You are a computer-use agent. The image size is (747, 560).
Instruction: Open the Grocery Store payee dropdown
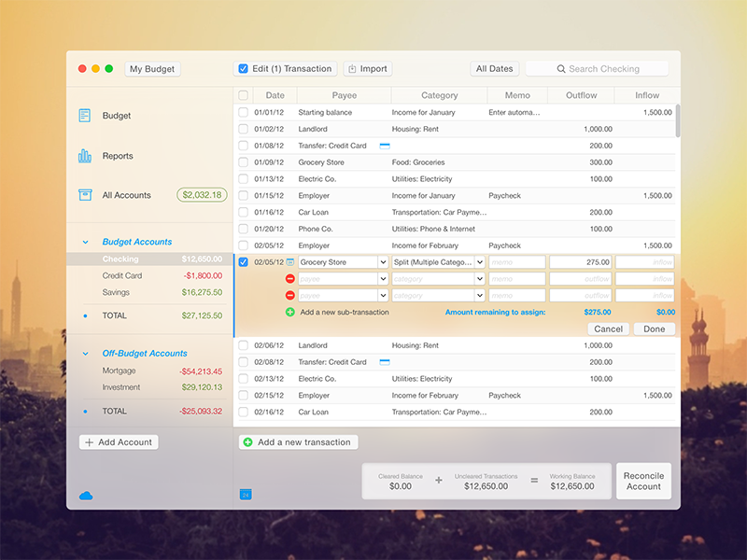tap(383, 262)
